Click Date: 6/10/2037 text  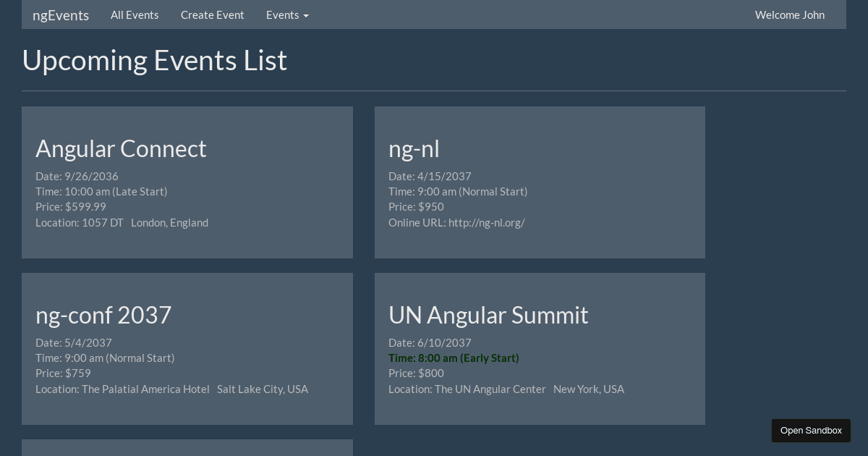(x=430, y=342)
